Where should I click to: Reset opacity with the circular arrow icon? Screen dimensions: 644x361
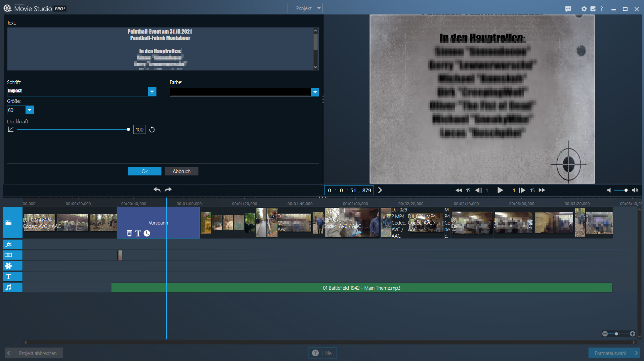152,130
